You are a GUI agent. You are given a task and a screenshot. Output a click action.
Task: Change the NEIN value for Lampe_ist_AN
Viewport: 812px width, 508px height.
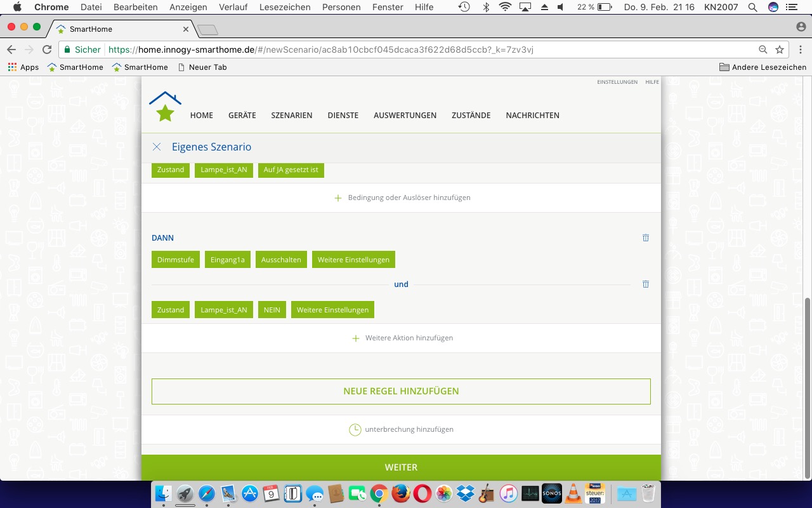click(x=272, y=310)
